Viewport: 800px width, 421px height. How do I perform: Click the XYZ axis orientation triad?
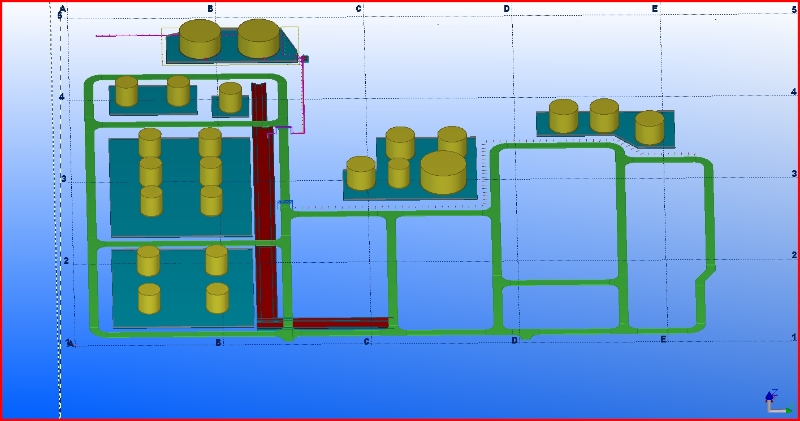tap(774, 401)
